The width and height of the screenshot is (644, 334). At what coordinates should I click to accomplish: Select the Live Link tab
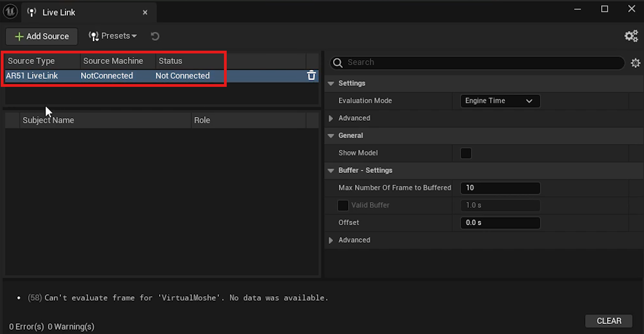coord(89,13)
